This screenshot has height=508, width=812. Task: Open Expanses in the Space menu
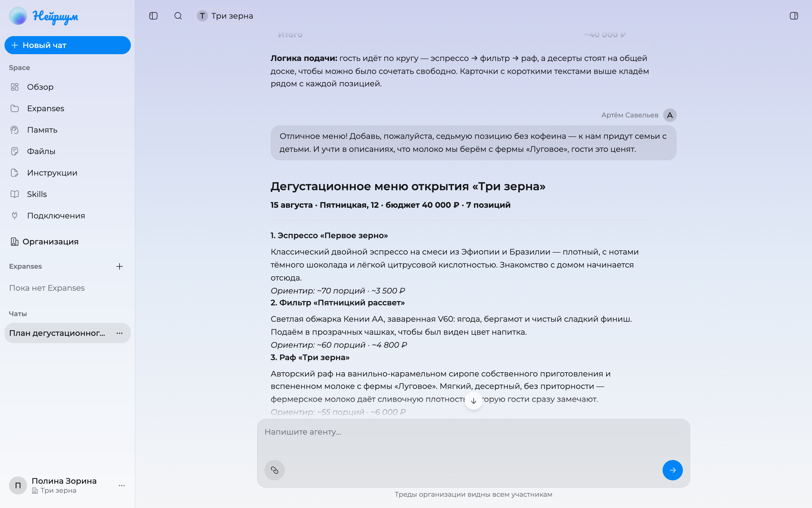click(67, 109)
